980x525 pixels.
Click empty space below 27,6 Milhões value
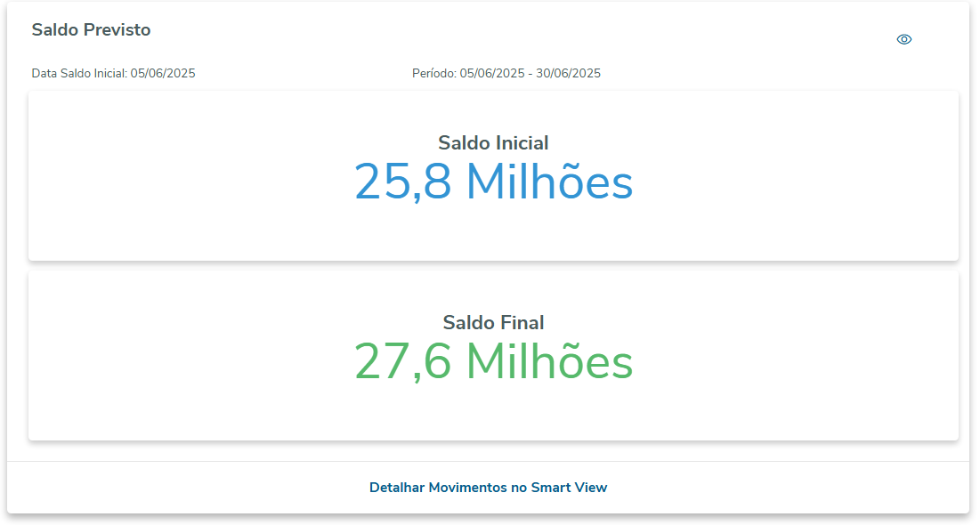[493, 414]
